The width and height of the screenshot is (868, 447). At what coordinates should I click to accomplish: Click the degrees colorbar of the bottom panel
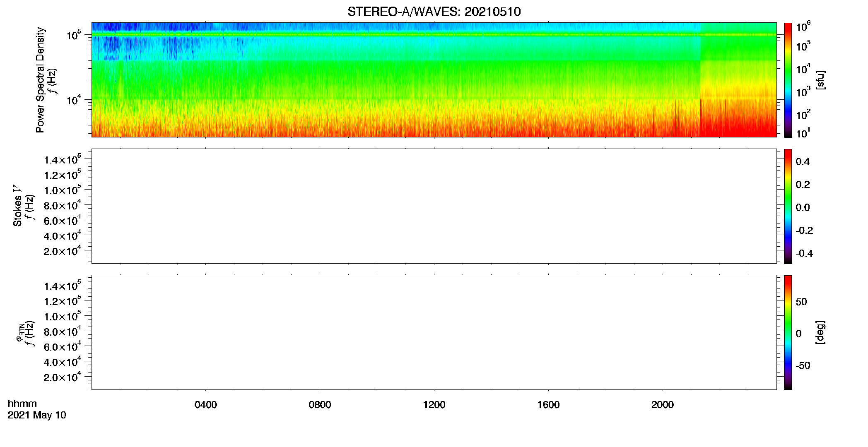[788, 332]
